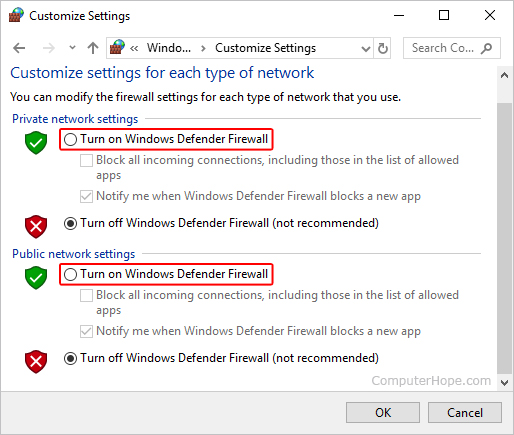
Task: Click the red shield under Public network settings
Action: tap(36, 362)
